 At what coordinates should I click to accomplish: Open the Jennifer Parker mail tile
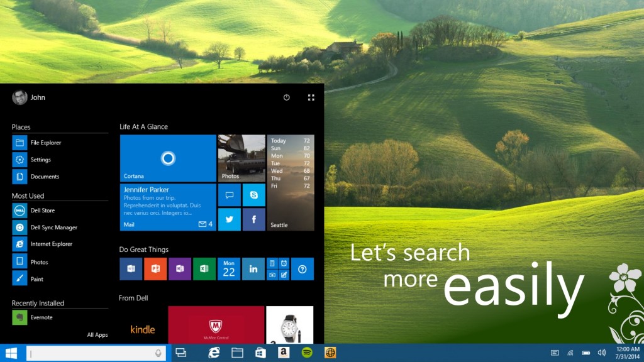coord(168,207)
